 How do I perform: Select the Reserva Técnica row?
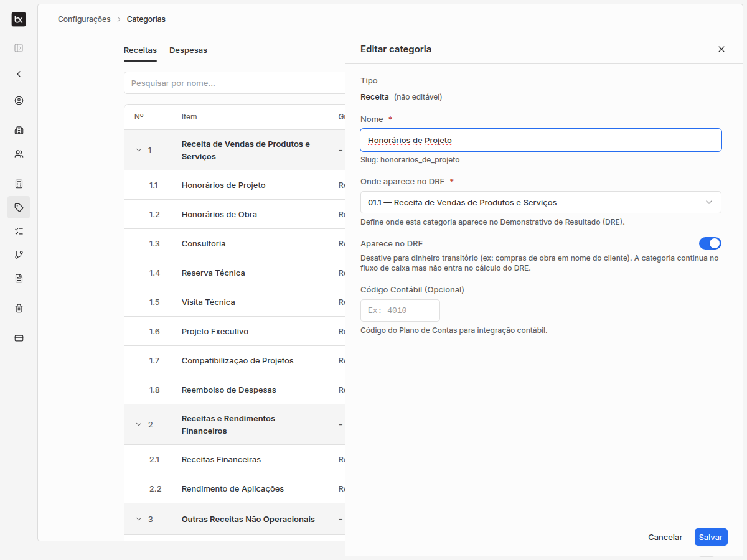click(x=235, y=273)
